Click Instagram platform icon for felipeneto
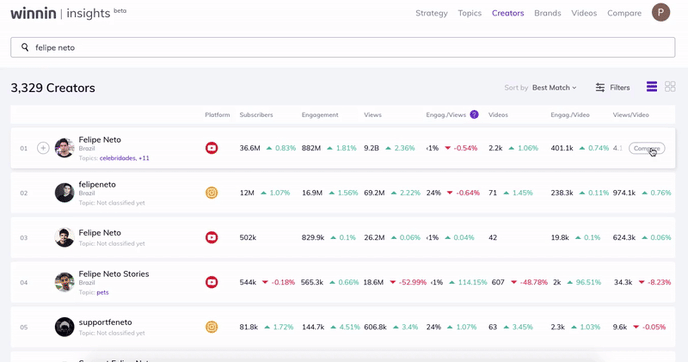The width and height of the screenshot is (688, 362). [x=211, y=193]
